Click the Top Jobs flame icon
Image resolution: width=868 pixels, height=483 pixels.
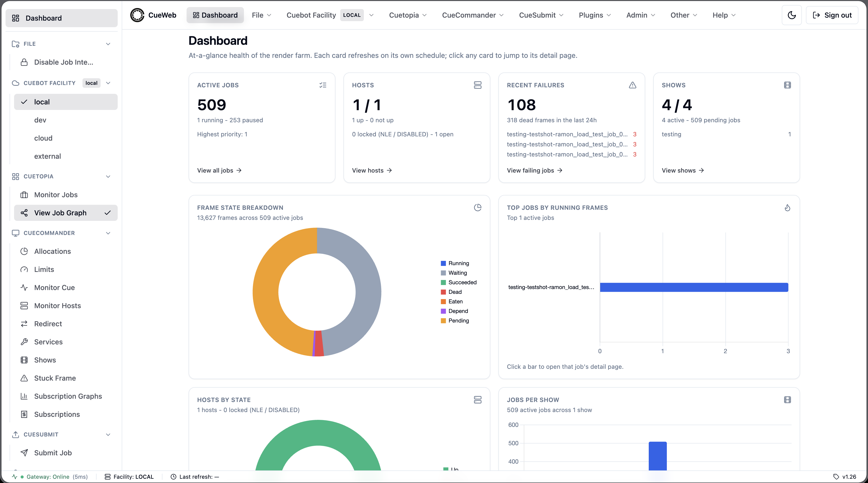click(788, 208)
